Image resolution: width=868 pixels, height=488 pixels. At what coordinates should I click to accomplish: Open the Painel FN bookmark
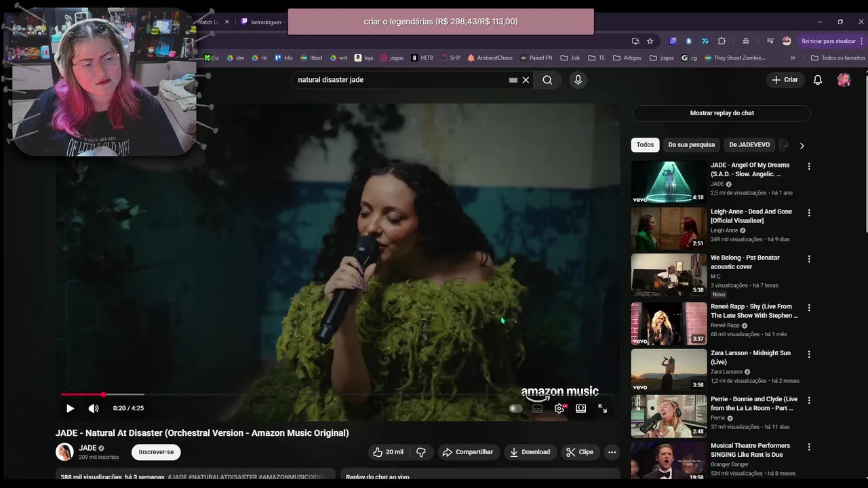pyautogui.click(x=536, y=58)
